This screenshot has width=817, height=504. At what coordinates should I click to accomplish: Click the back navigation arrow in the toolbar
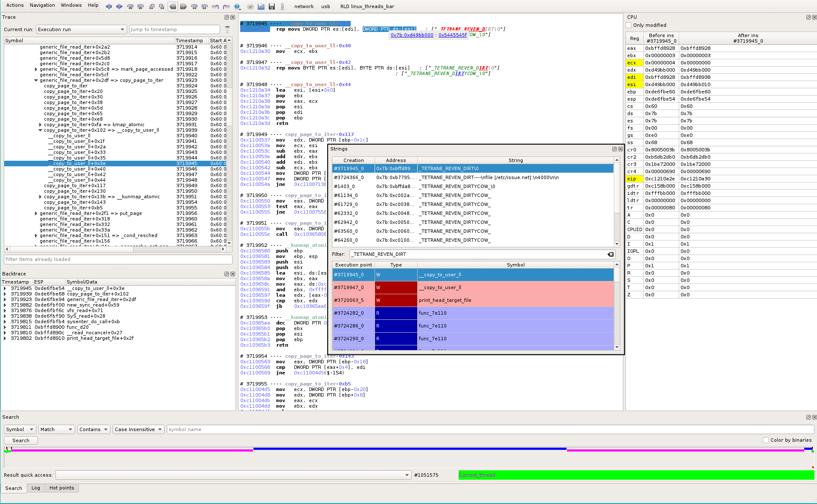click(109, 6)
